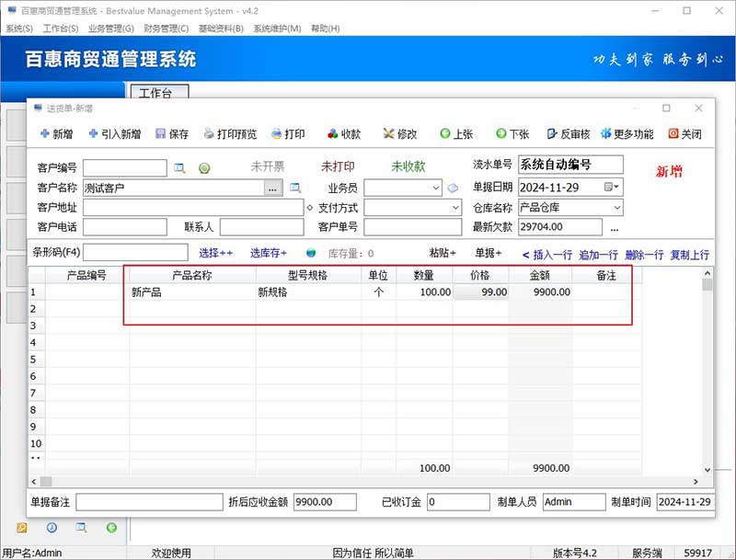This screenshot has width=736, height=560.
Task: Click the 收款 payment icon button
Action: tap(344, 134)
